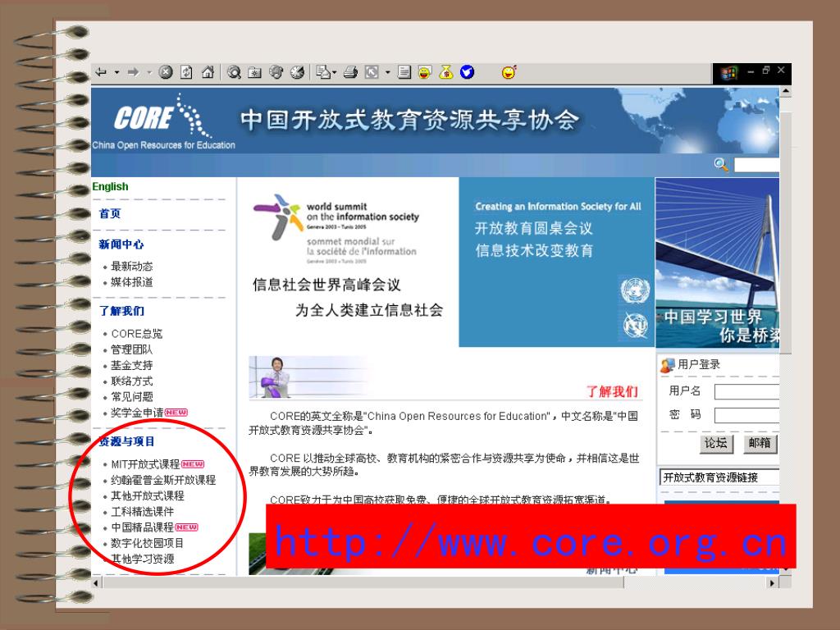Open the 工科精选课件 link
The width and height of the screenshot is (840, 630).
coord(143,512)
